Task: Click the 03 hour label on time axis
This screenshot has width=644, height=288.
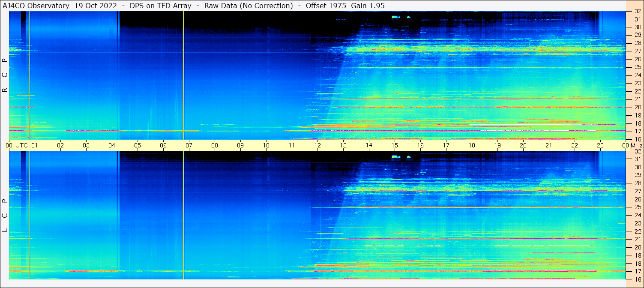Action: pyautogui.click(x=86, y=145)
